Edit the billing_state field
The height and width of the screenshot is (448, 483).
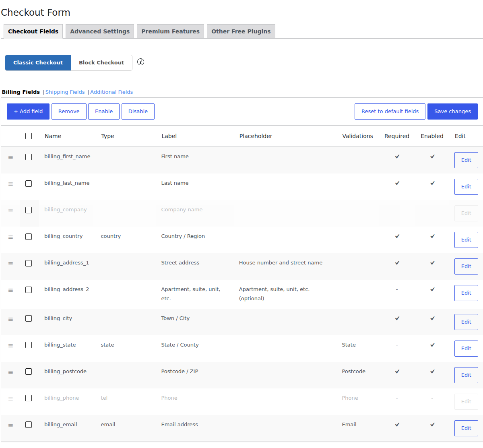coord(466,349)
